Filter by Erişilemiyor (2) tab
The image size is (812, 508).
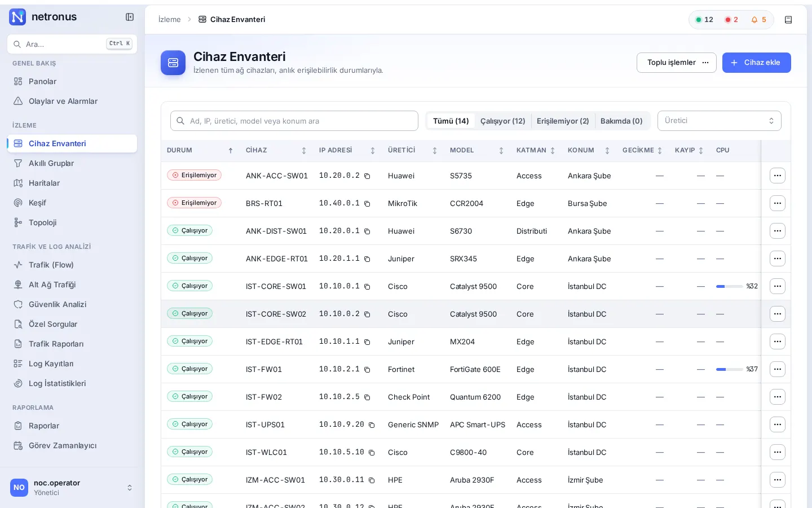coord(563,121)
